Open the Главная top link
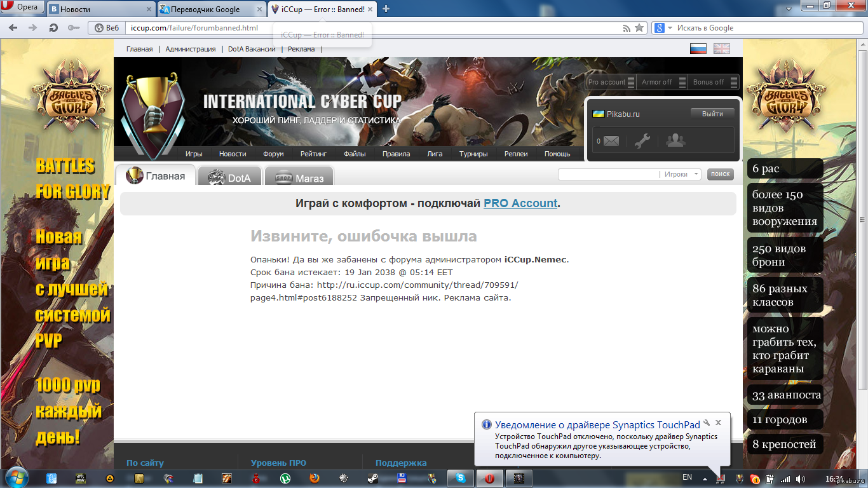The height and width of the screenshot is (488, 868). coord(139,49)
